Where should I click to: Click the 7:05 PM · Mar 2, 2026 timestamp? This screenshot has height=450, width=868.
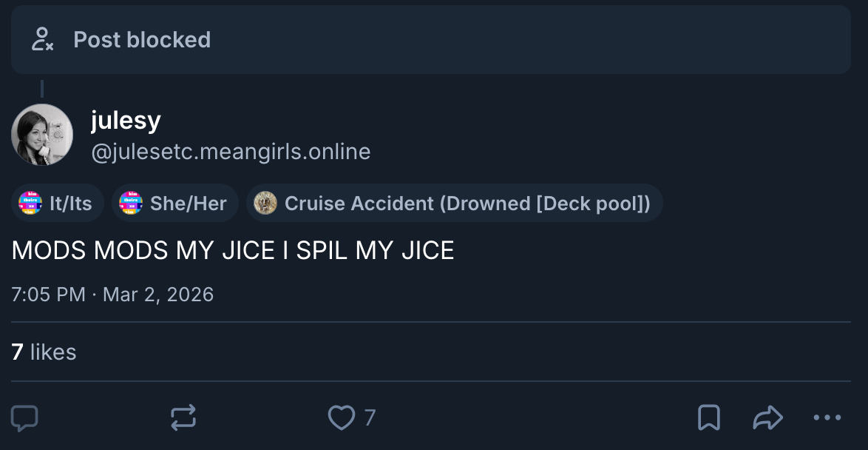[112, 295]
